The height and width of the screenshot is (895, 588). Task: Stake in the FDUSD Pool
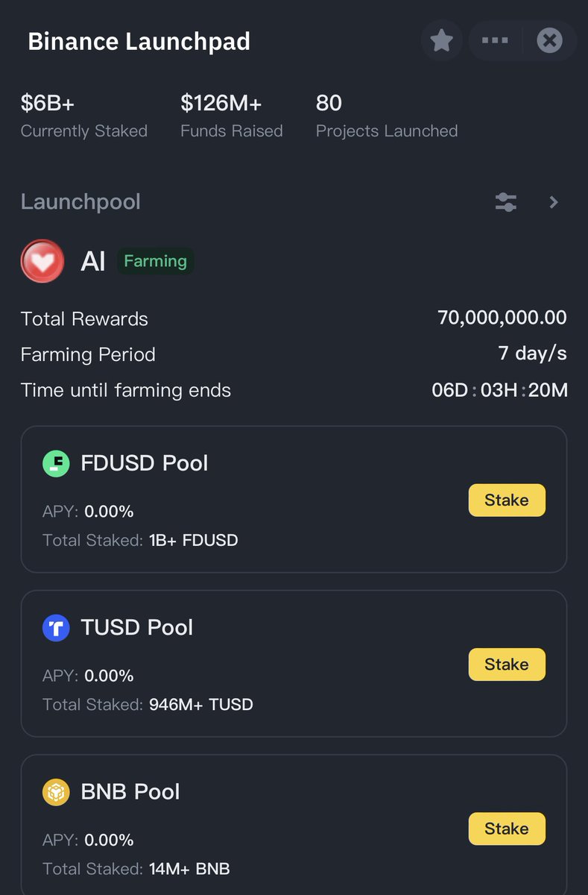(507, 500)
